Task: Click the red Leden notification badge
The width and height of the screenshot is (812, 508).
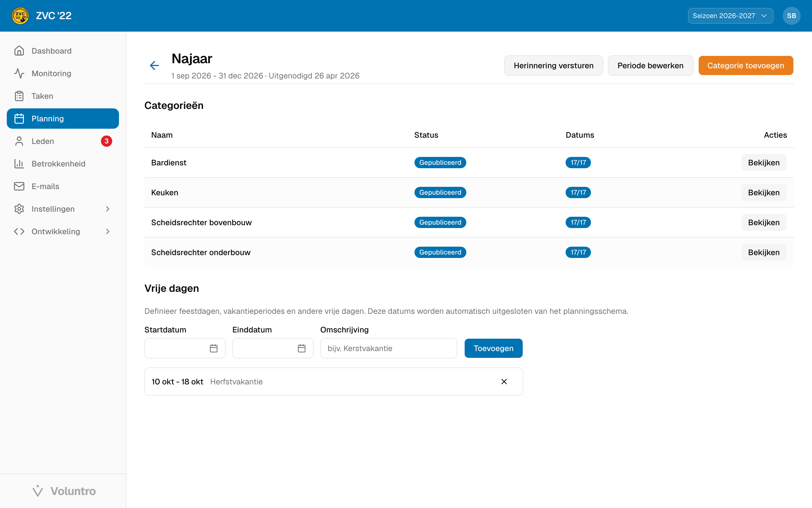Action: pos(106,141)
